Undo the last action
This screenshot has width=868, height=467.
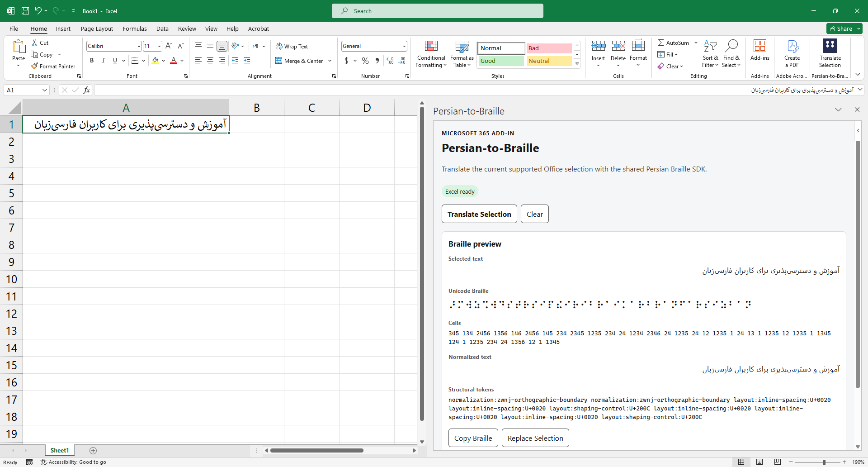coord(38,11)
